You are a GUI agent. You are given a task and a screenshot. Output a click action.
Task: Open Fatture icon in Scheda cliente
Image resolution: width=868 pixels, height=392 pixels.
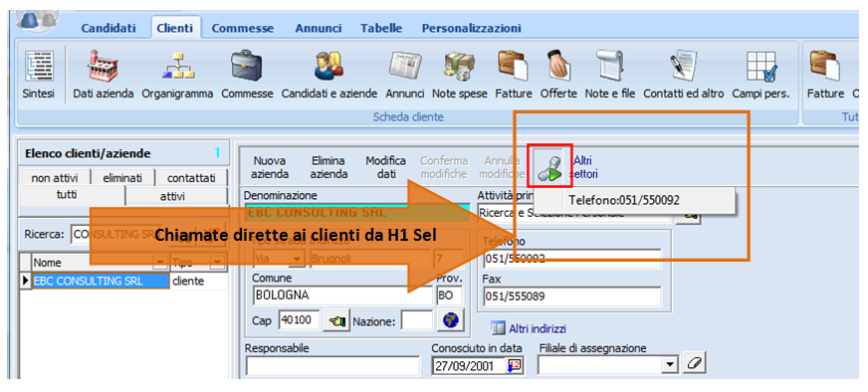tap(514, 76)
